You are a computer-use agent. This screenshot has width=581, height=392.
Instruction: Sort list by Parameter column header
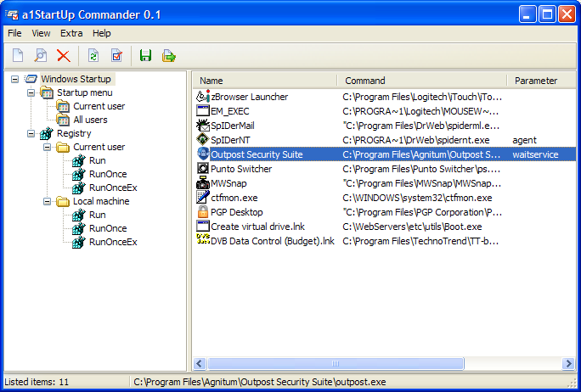click(542, 81)
